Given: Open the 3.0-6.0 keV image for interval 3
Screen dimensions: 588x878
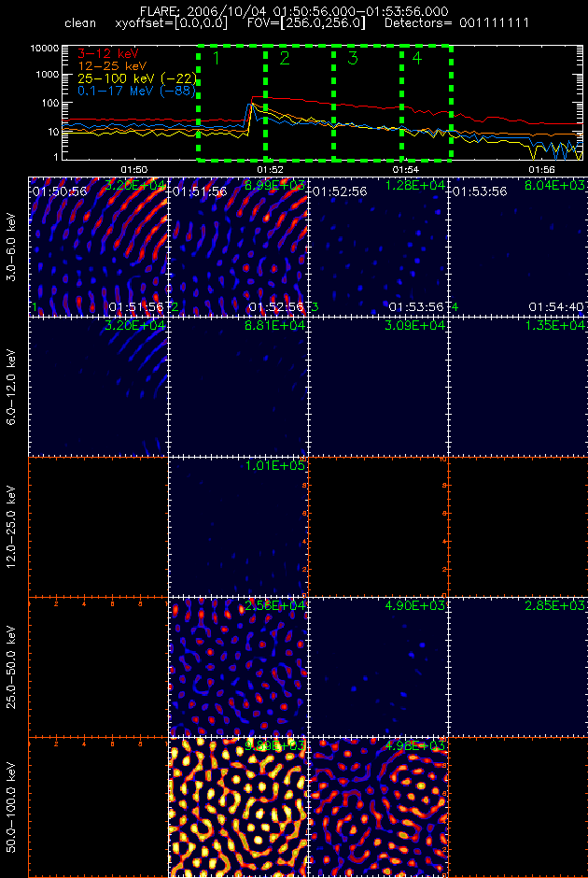Looking at the screenshot, I should [378, 247].
